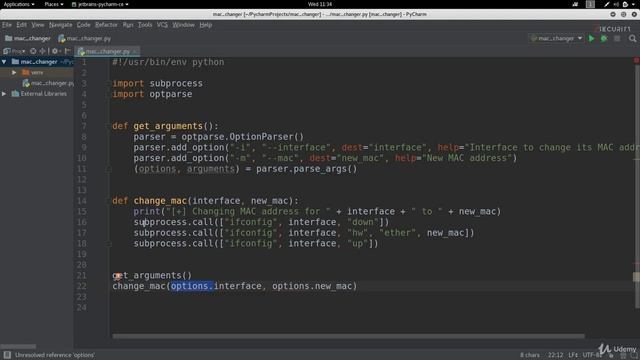This screenshot has width=640, height=360.
Task: Open the Window menu
Action: 183,25
